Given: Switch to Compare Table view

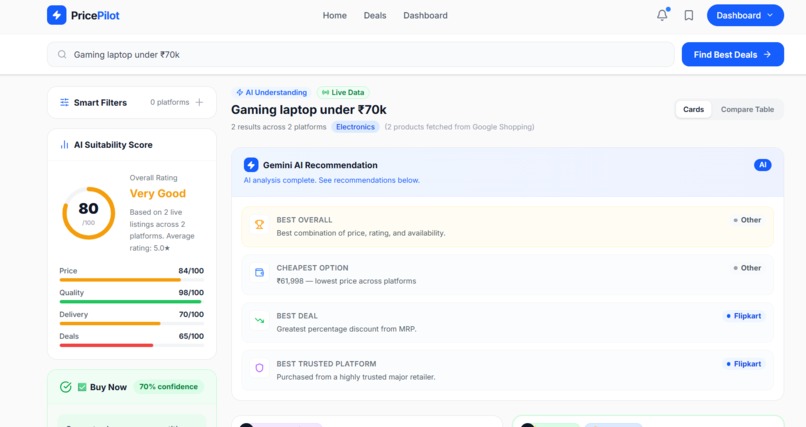Looking at the screenshot, I should click(747, 109).
